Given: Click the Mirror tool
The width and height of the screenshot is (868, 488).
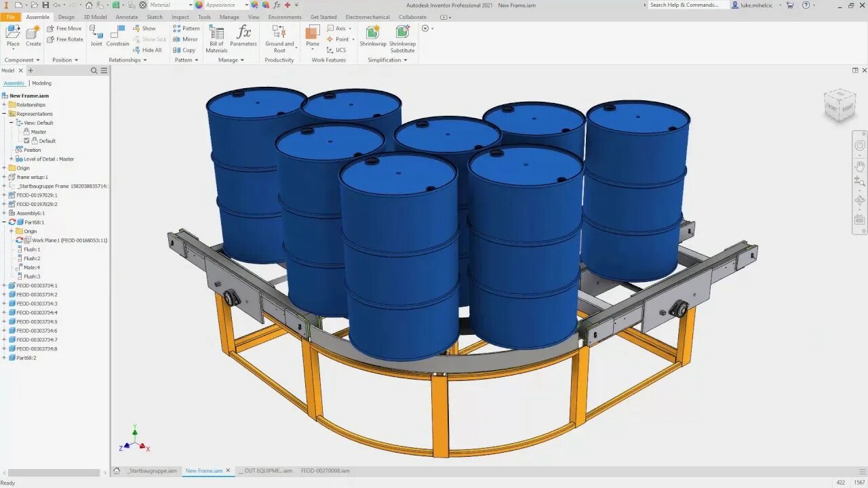Looking at the screenshot, I should pyautogui.click(x=185, y=39).
